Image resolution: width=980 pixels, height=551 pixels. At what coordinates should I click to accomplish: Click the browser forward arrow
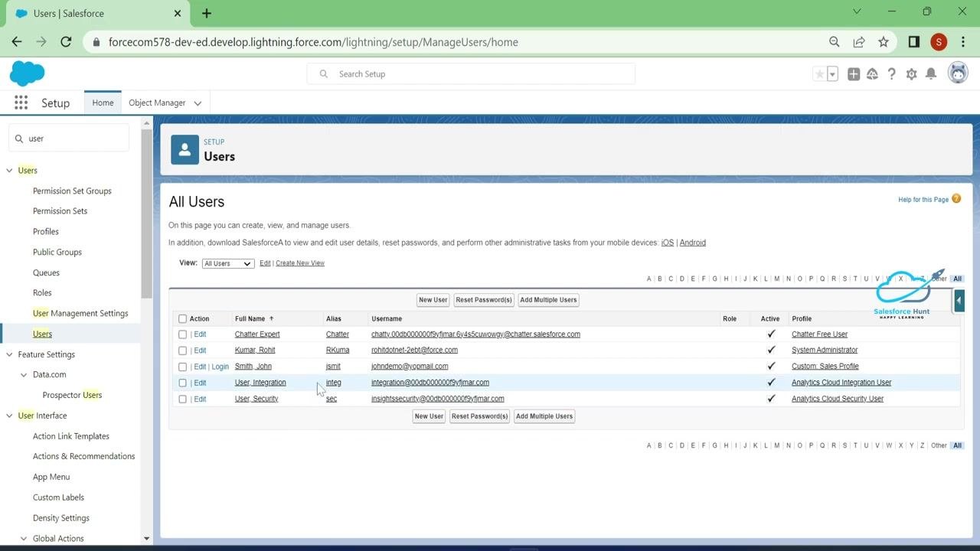coord(41,42)
